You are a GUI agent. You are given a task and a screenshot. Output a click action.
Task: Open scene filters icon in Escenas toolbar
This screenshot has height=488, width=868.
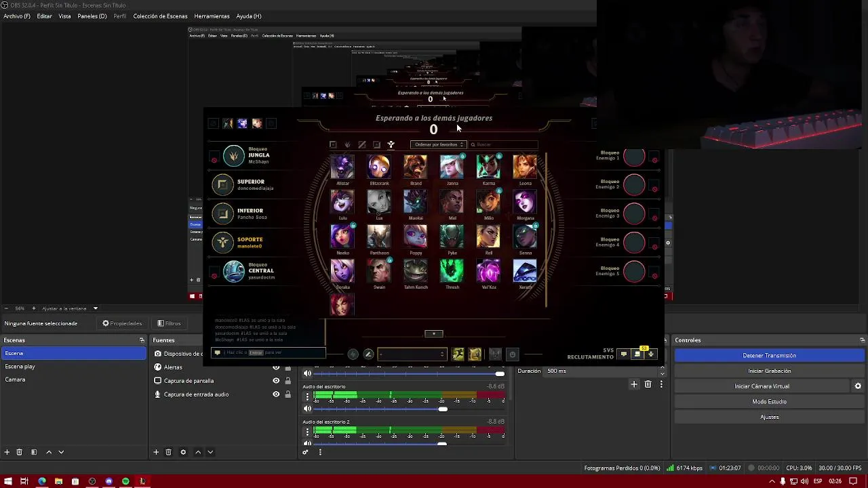[33, 452]
